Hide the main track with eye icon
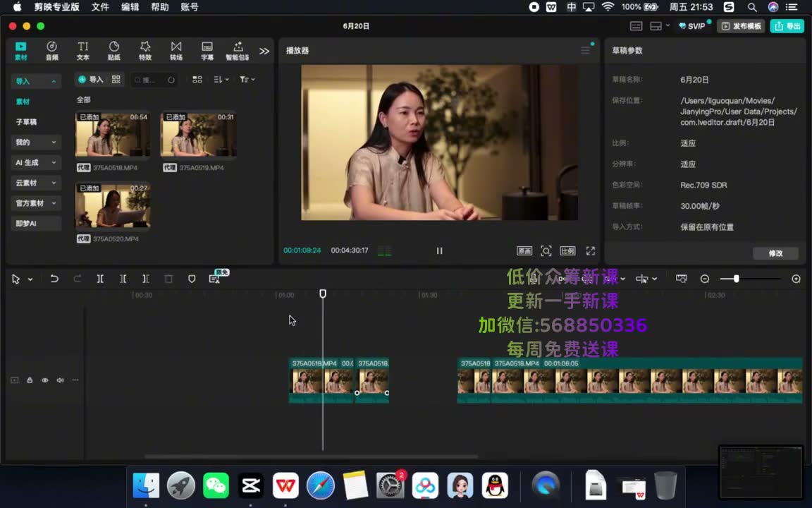This screenshot has height=508, width=812. click(45, 380)
